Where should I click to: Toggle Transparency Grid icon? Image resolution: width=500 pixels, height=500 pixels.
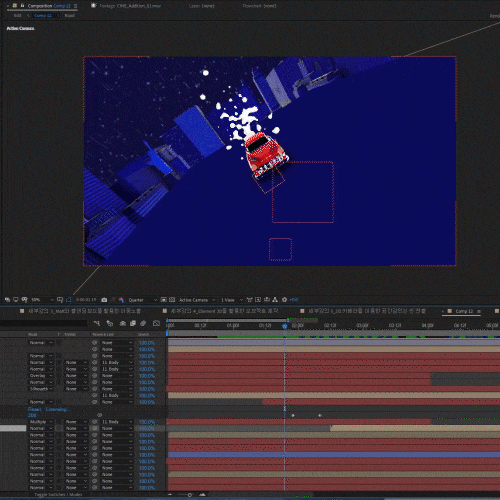[172, 300]
